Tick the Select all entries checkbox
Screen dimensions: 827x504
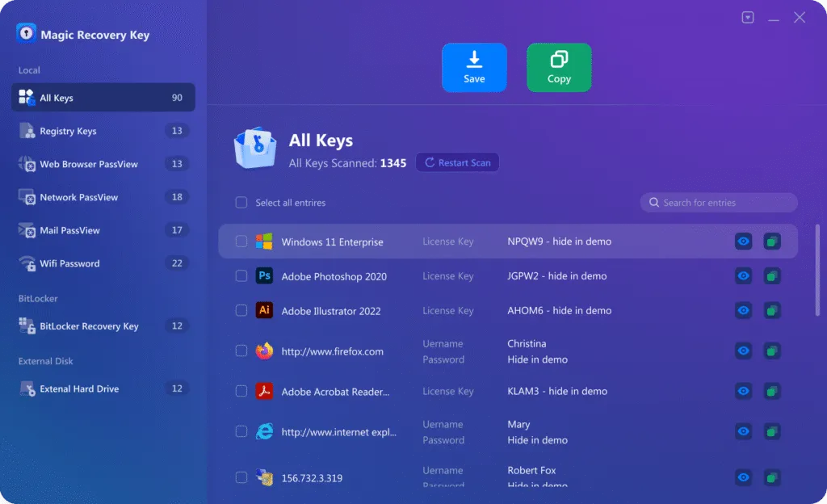tap(241, 203)
